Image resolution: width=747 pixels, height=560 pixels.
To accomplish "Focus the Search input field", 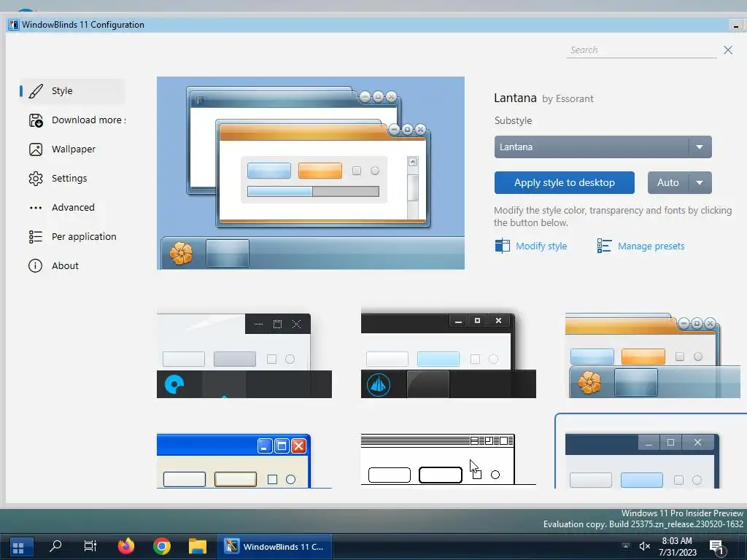I will (x=641, y=50).
